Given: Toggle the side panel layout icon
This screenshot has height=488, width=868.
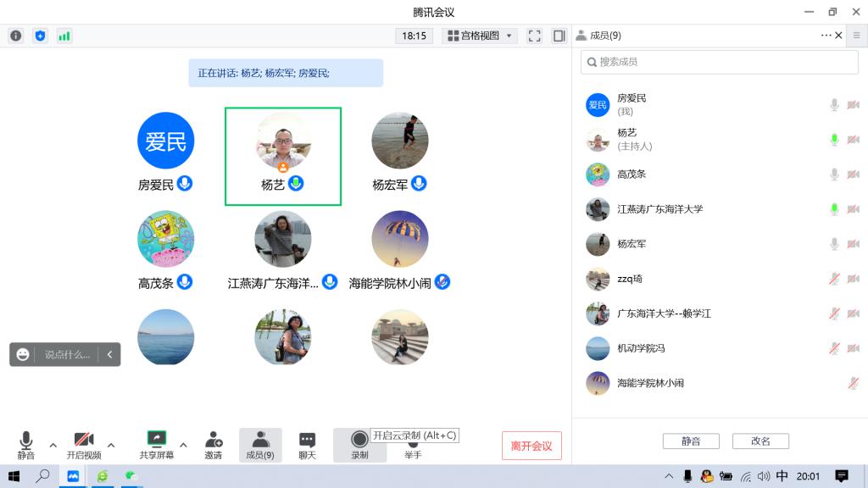Looking at the screenshot, I should [x=559, y=36].
